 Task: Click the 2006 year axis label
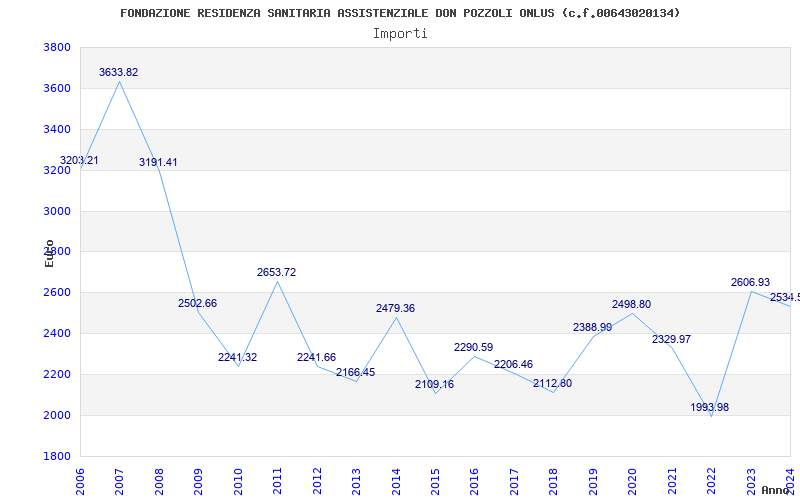point(80,482)
